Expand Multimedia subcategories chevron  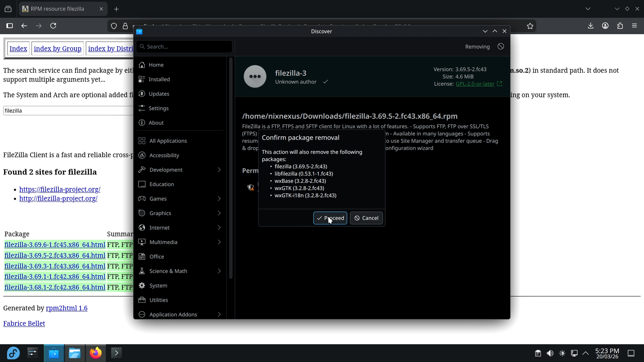coord(219,242)
